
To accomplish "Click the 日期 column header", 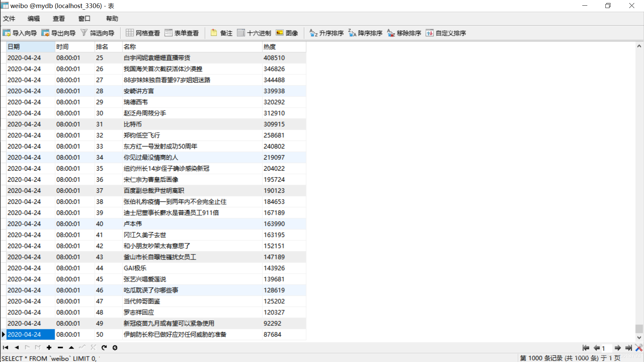I will [x=31, y=47].
